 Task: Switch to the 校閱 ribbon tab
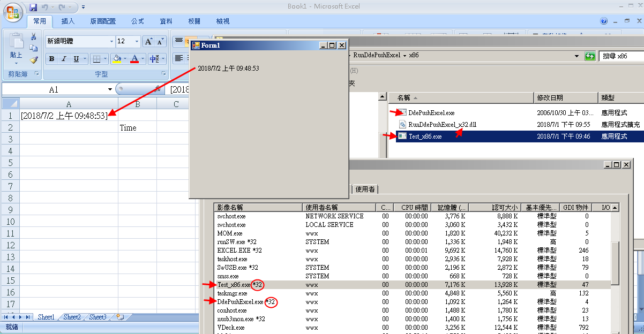click(x=194, y=21)
